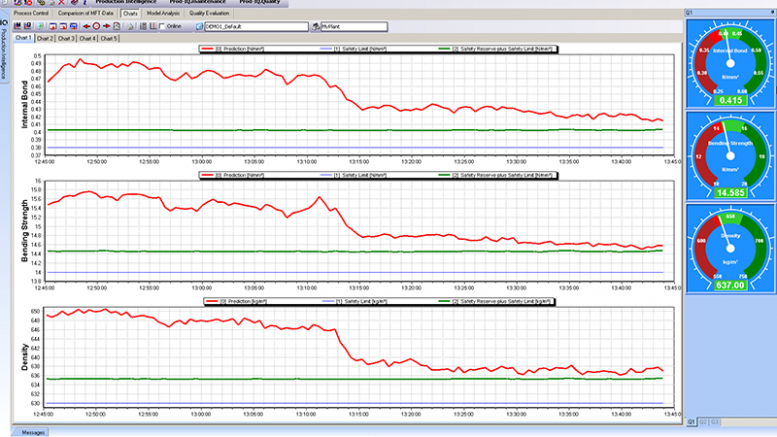Toggle the Online checkbox
The width and height of the screenshot is (777, 437).
tap(162, 26)
